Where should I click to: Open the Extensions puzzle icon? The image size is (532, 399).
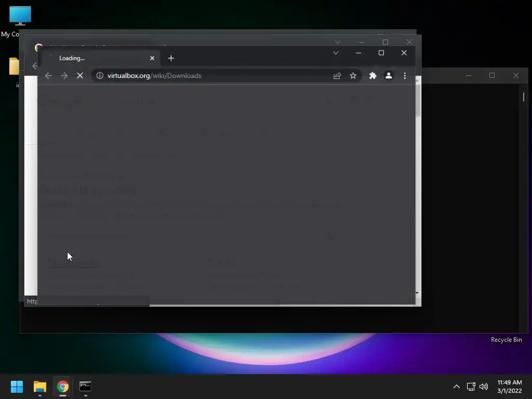(373, 76)
